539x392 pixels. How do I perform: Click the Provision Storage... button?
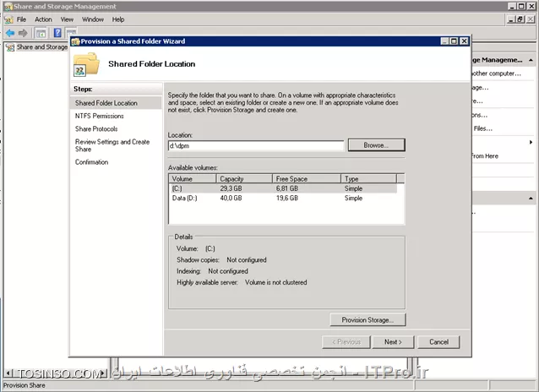click(x=367, y=320)
